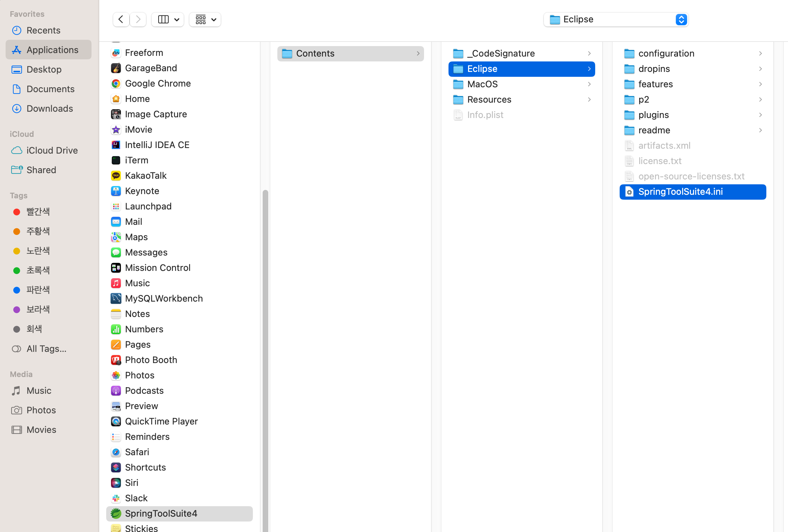The width and height of the screenshot is (788, 532).
Task: Select the IntelliJ IDEA CE icon
Action: 116,145
